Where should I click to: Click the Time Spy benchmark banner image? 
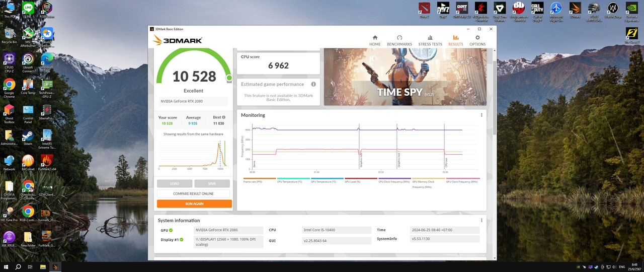click(405, 77)
